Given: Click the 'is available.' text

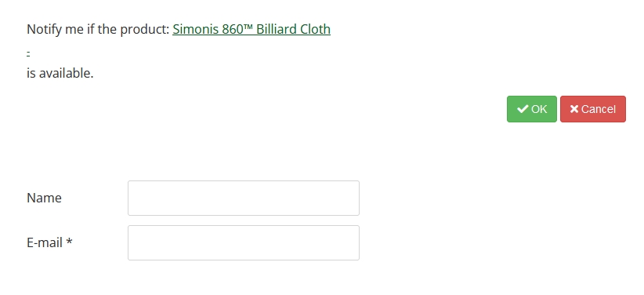Looking at the screenshot, I should click(60, 73).
